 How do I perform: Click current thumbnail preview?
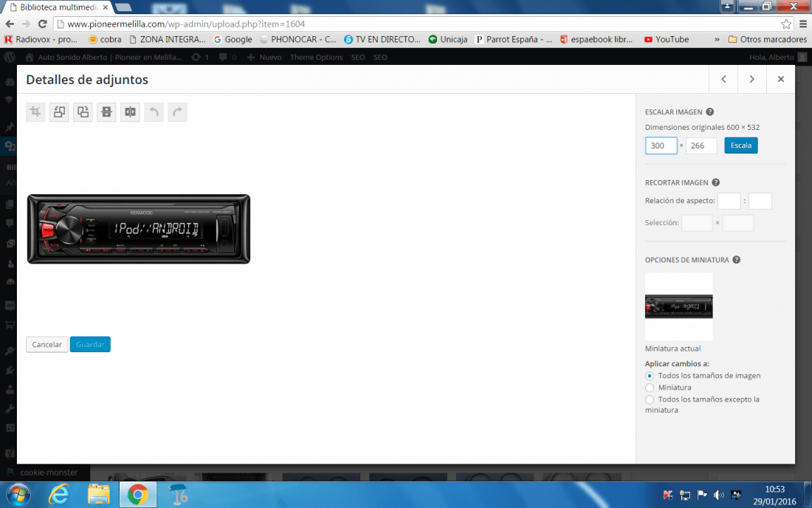point(679,306)
